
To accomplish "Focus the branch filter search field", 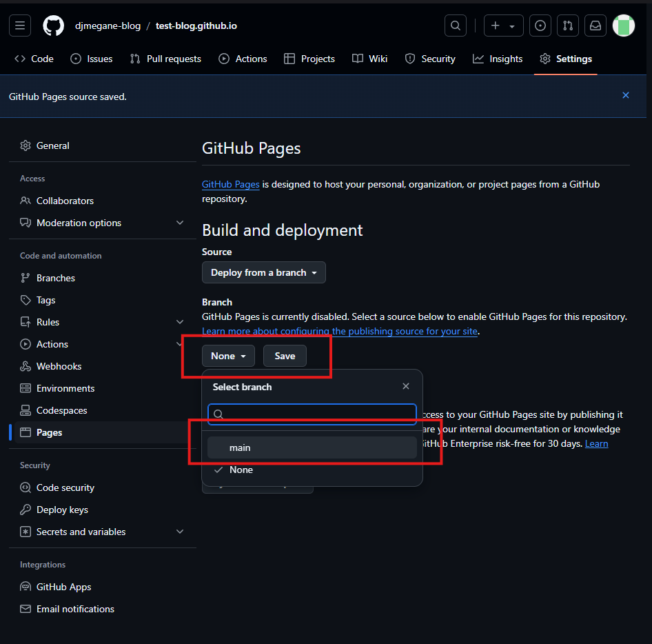I will (318, 414).
